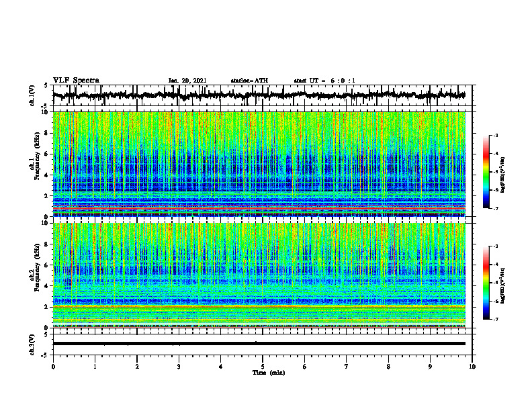Click time axis tick label "6"
The image size is (532, 411).
click(305, 367)
